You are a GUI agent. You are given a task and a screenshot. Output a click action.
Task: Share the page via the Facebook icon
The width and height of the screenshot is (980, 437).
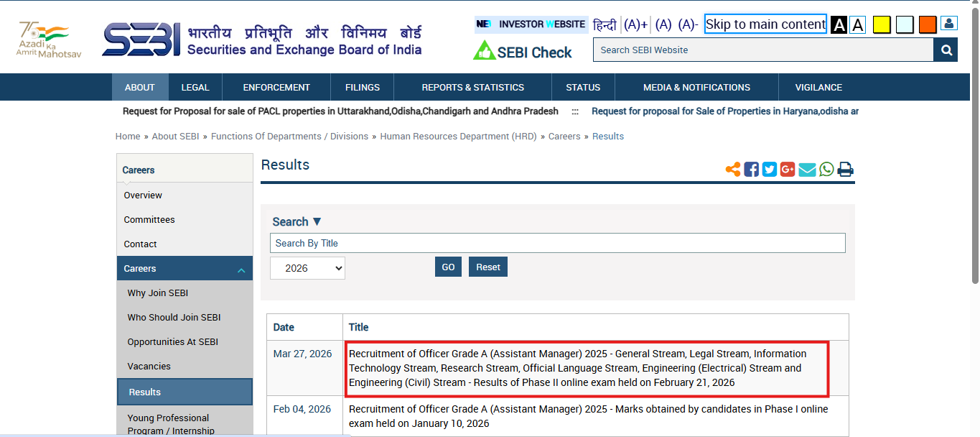point(751,169)
